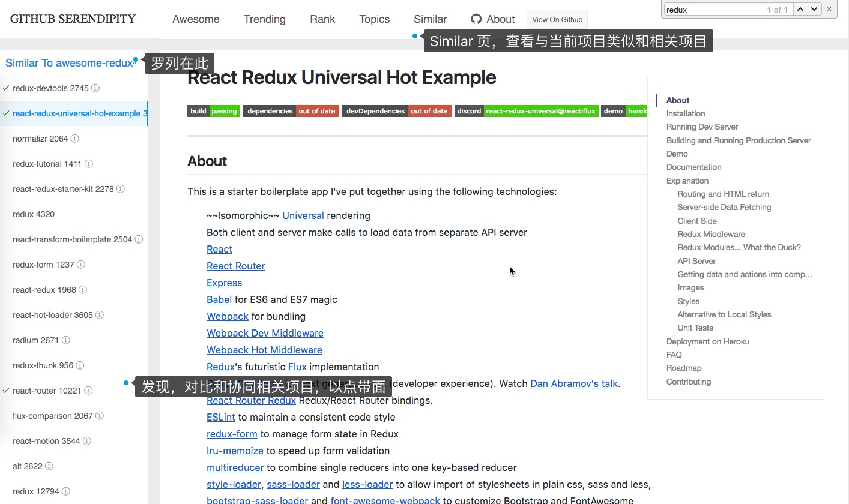Screen dimensions: 849x504
Task: Click the info icon beside normalizr 2064
Action: [75, 139]
